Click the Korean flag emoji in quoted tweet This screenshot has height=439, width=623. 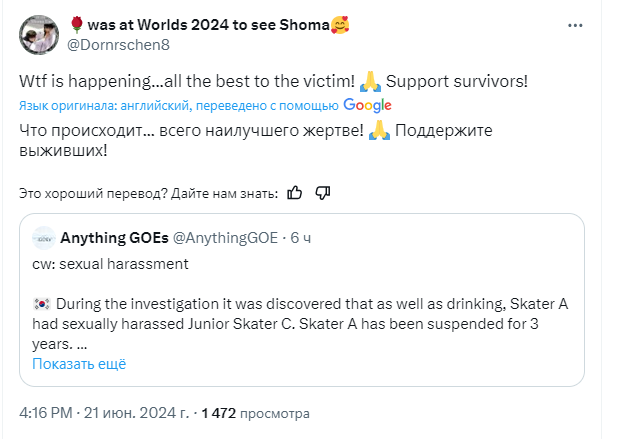(41, 303)
